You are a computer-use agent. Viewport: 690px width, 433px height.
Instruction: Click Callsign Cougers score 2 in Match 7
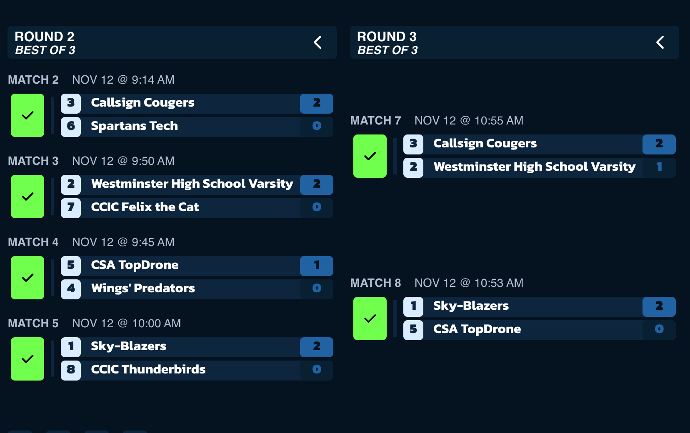point(659,144)
